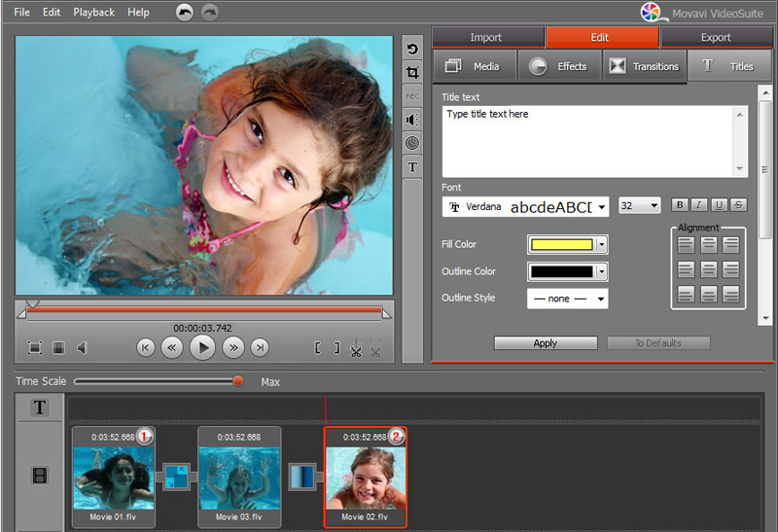Click the undo arrow in the top bar
The width and height of the screenshot is (778, 532).
tap(185, 13)
